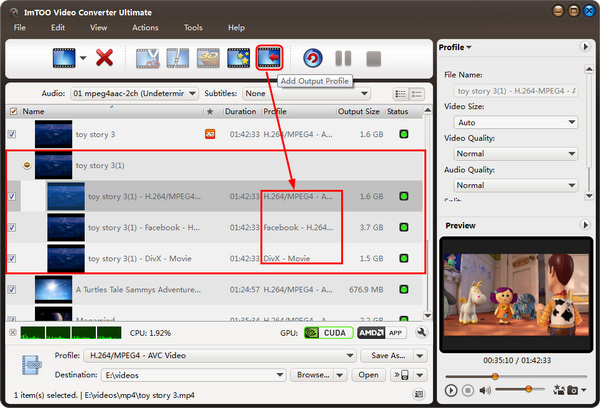
Task: Open the Audio track dropdown
Action: (133, 93)
